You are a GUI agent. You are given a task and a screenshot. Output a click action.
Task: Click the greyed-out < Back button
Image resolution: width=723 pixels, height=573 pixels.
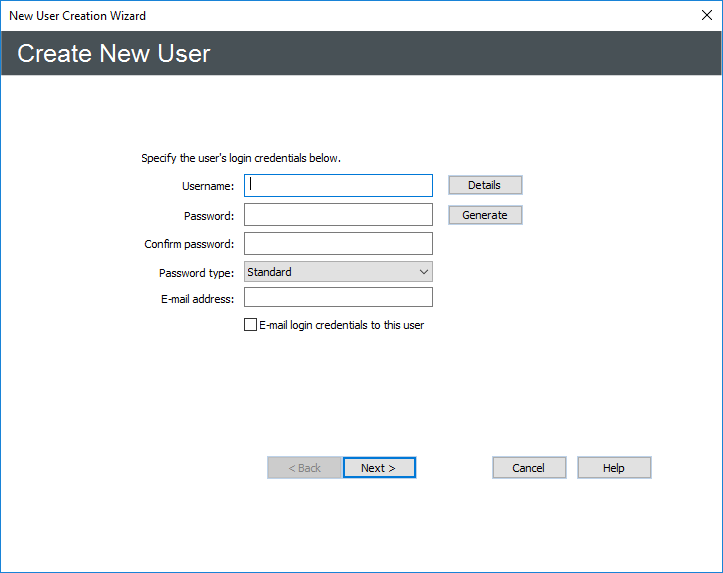pos(304,468)
